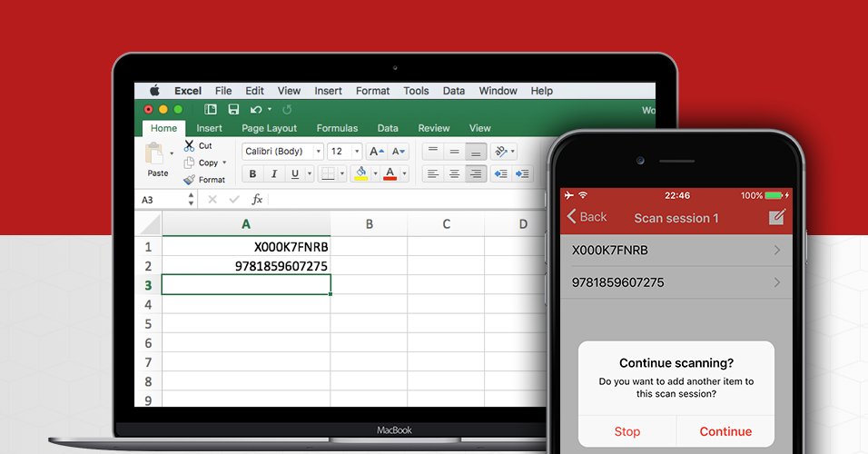Open the X000K7FNRB item on the phone
Viewport: 868px width, 454px height.
[x=676, y=251]
